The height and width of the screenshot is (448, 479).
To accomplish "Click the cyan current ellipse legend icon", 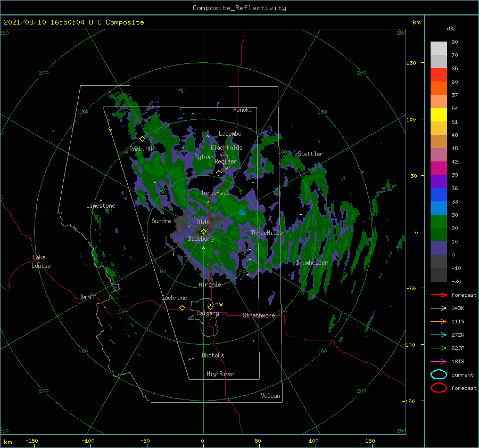I will point(439,374).
